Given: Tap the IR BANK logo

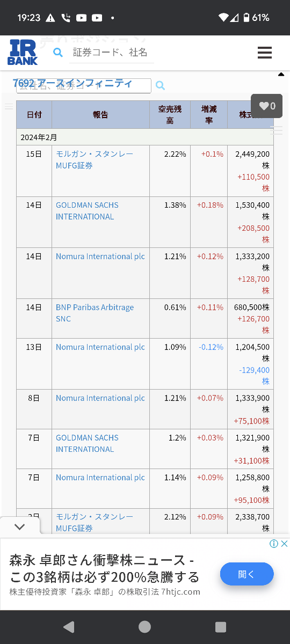Looking at the screenshot, I should [23, 53].
